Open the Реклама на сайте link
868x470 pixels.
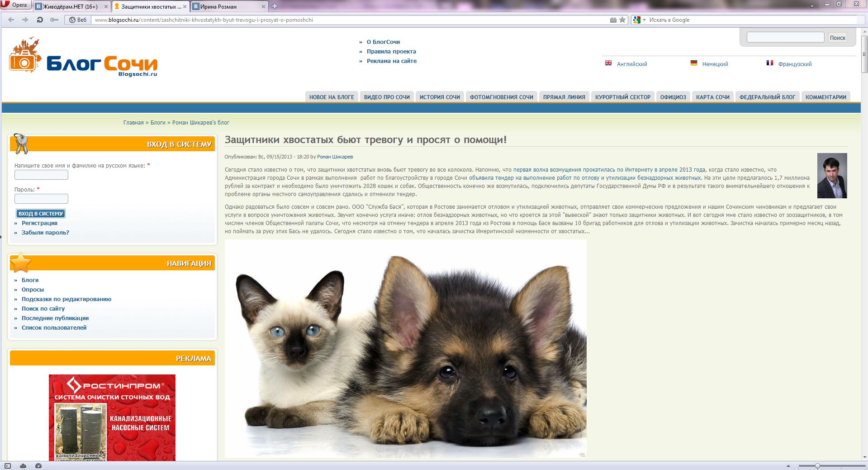coord(392,61)
